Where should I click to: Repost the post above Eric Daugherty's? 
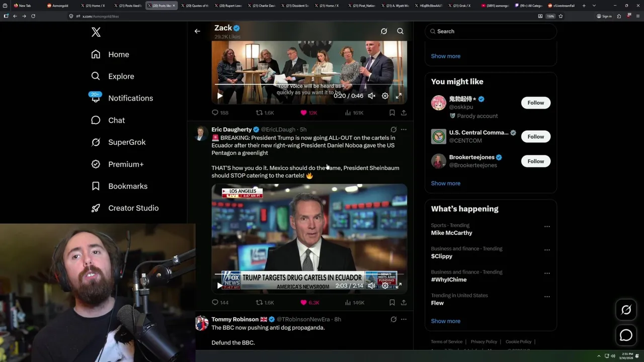click(x=265, y=113)
